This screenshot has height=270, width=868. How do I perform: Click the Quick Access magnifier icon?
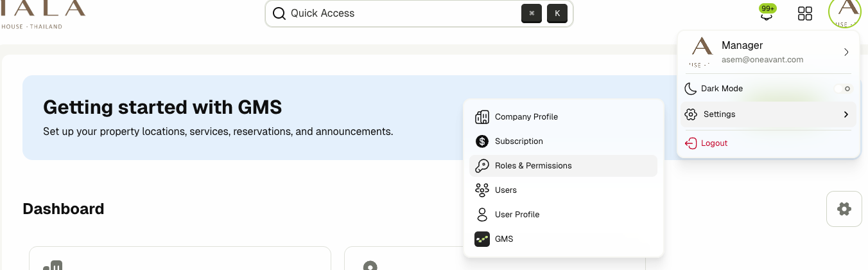click(279, 14)
